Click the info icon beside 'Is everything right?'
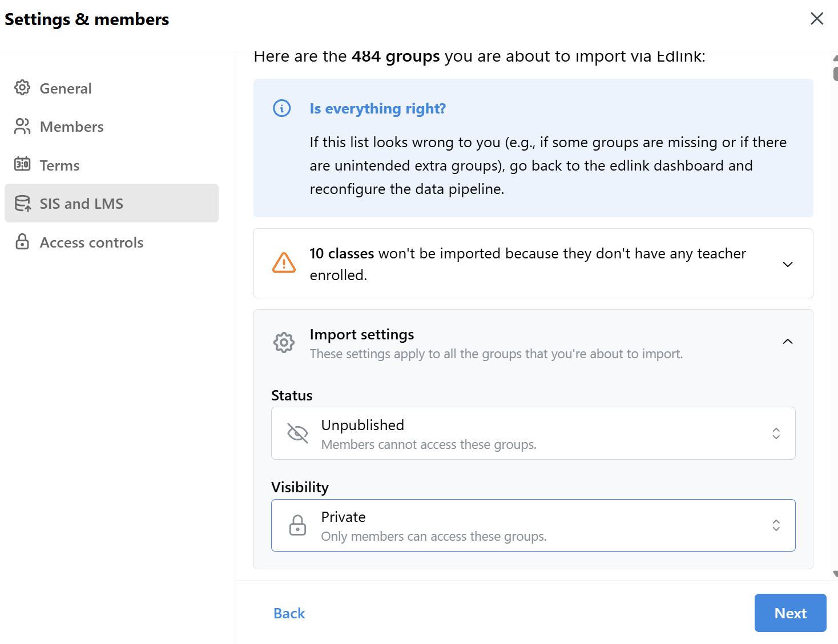Screen dimensions: 838x644 (x=282, y=108)
